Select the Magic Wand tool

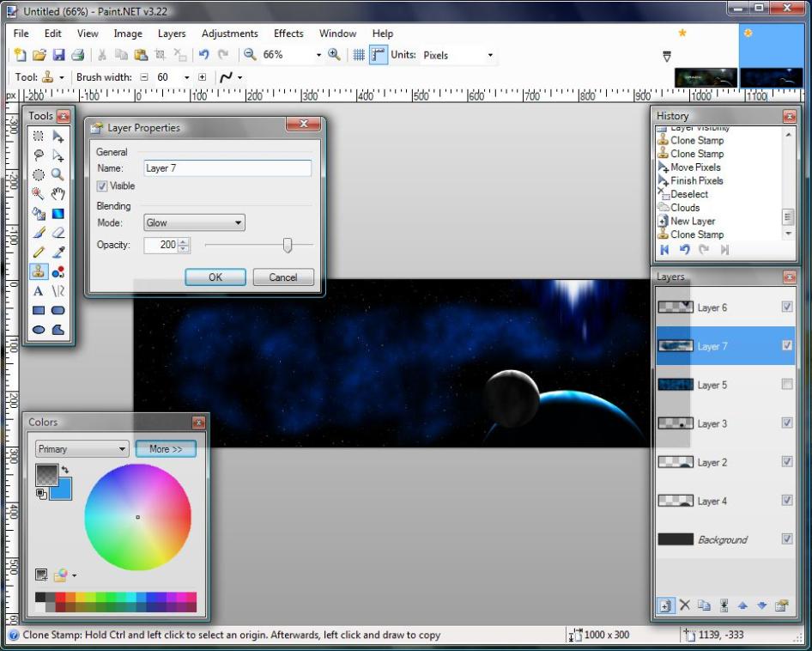[x=39, y=194]
